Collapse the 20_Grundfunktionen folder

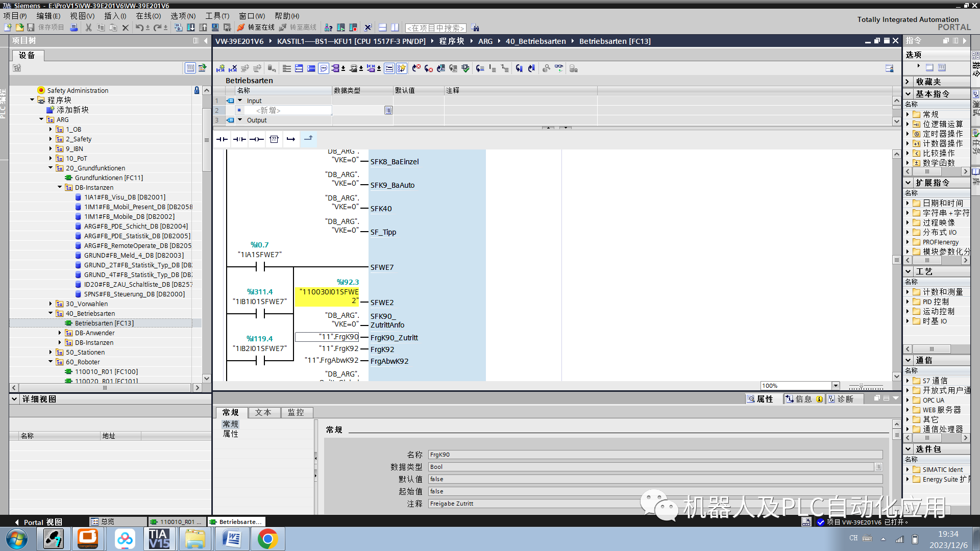point(51,168)
